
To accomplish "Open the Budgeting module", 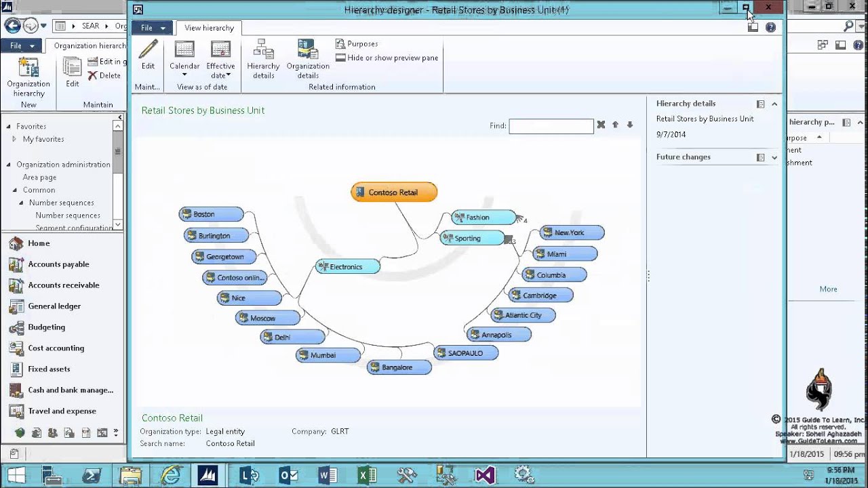I will tap(47, 327).
